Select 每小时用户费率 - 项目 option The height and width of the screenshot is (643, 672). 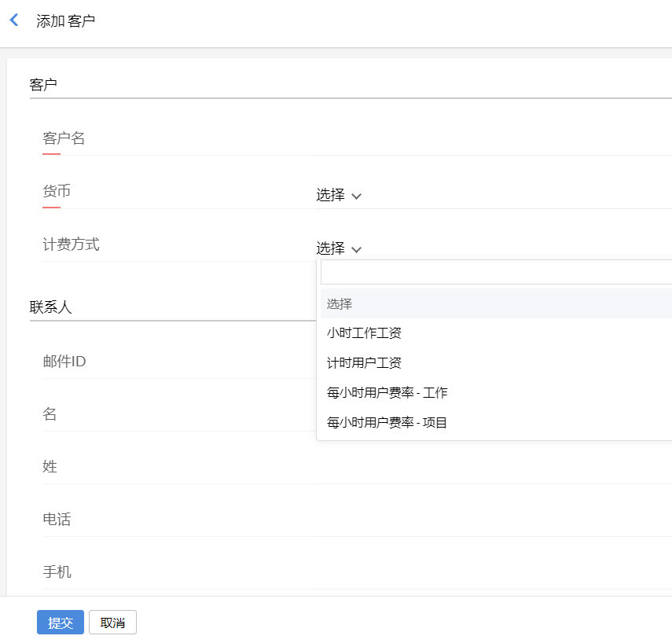[x=387, y=423]
